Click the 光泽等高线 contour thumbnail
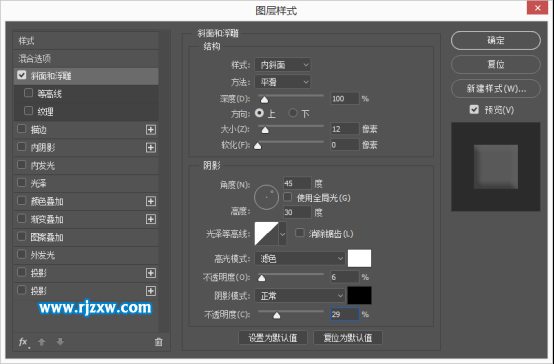Viewport: 554px width, 364px height. (x=266, y=234)
